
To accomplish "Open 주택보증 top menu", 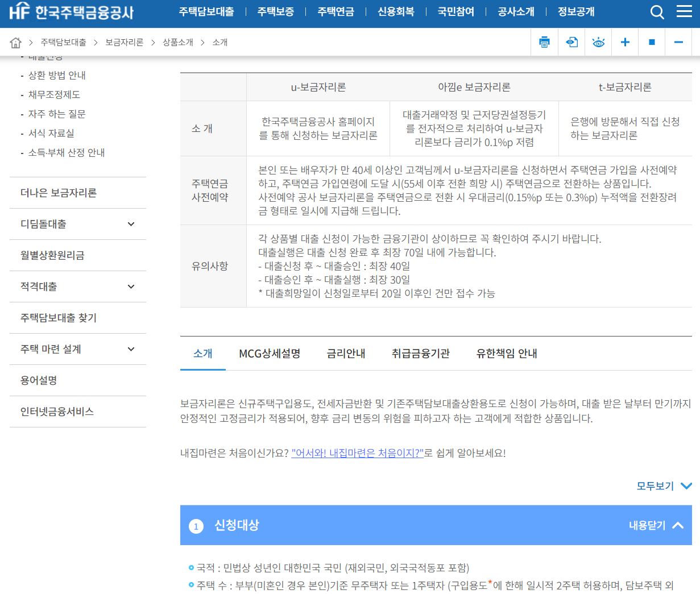I will pyautogui.click(x=276, y=11).
